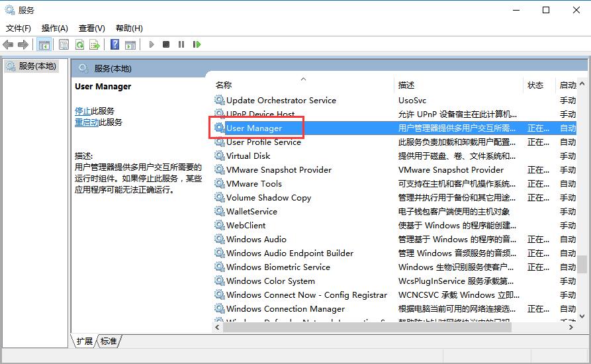Screen dimensions: 591x364
Task: Switch to the 扩展 tab
Action: tap(84, 341)
